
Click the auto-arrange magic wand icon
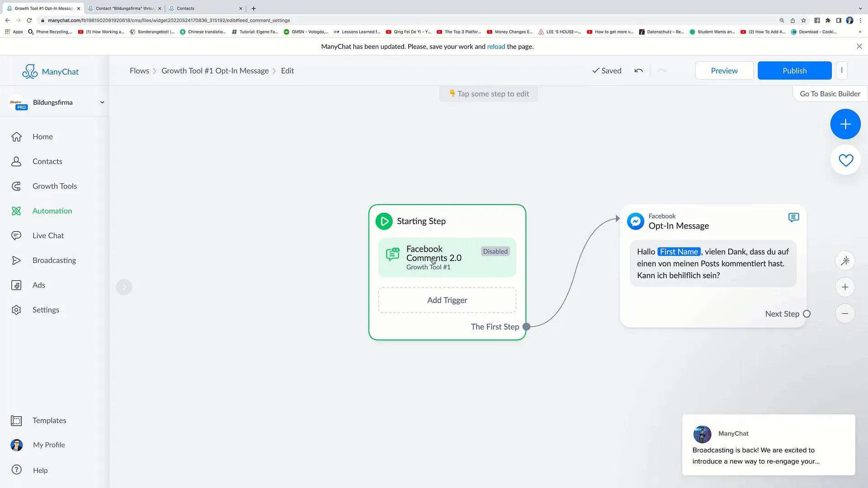(845, 261)
